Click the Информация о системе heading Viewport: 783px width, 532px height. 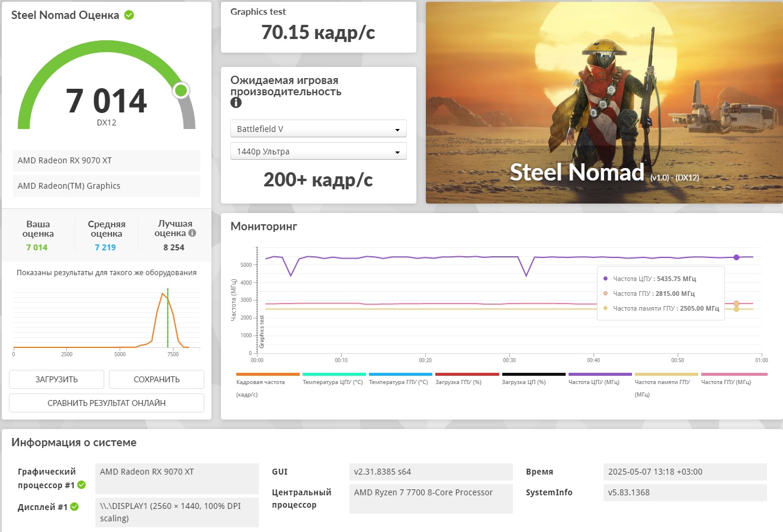[74, 442]
